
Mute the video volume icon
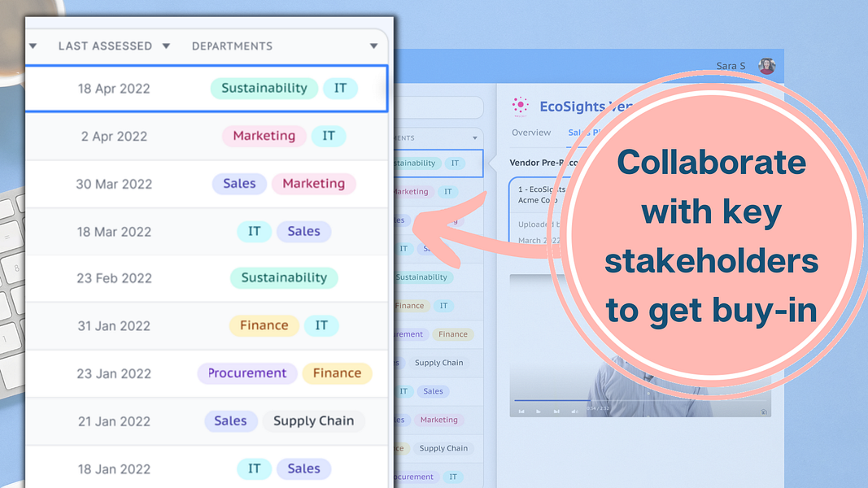coord(574,411)
